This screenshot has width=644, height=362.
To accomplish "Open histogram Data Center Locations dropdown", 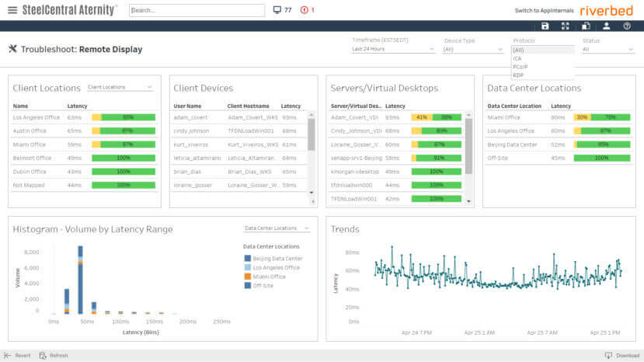I will click(277, 228).
